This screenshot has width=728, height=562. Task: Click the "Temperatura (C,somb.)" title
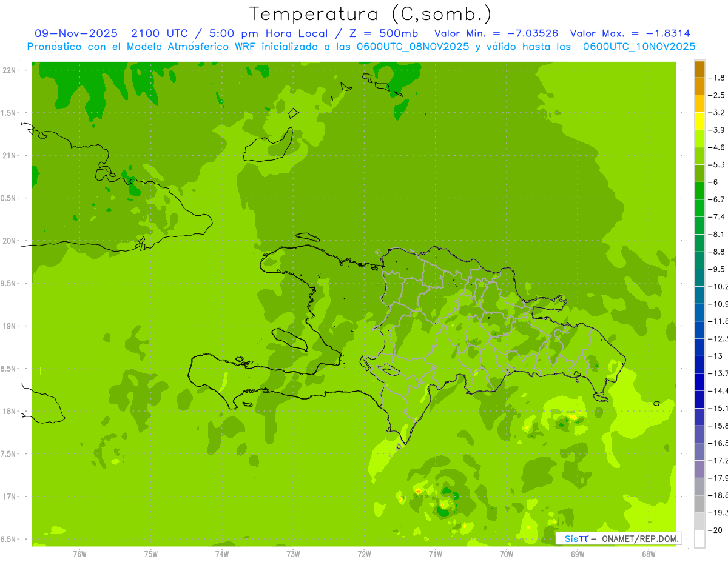371,14
